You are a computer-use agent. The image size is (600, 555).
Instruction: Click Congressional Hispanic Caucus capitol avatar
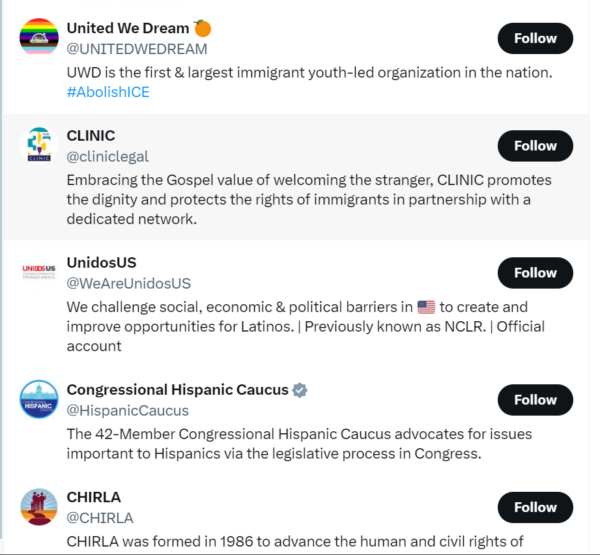tap(39, 399)
